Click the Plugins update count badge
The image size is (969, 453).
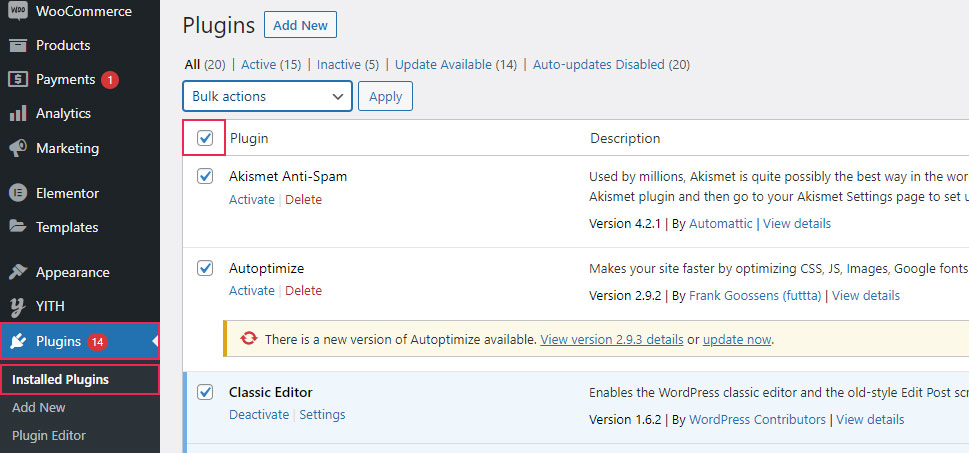[97, 341]
